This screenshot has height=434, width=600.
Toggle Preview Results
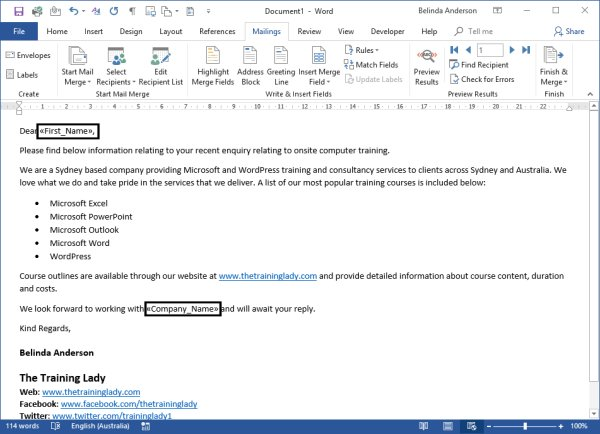tap(427, 66)
